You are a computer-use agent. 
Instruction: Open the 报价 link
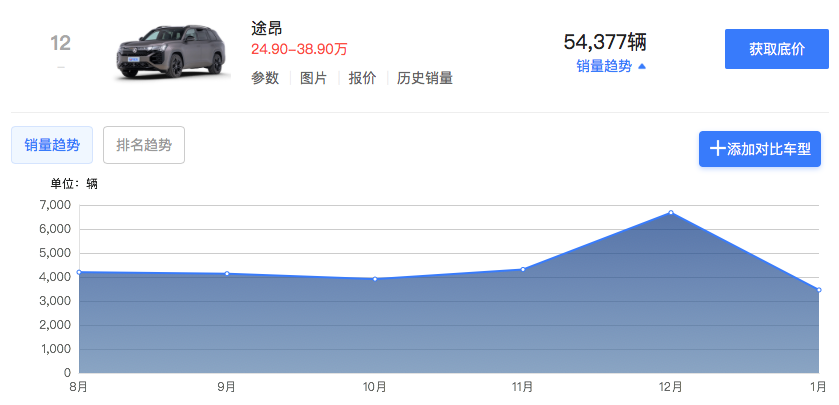pyautogui.click(x=362, y=78)
